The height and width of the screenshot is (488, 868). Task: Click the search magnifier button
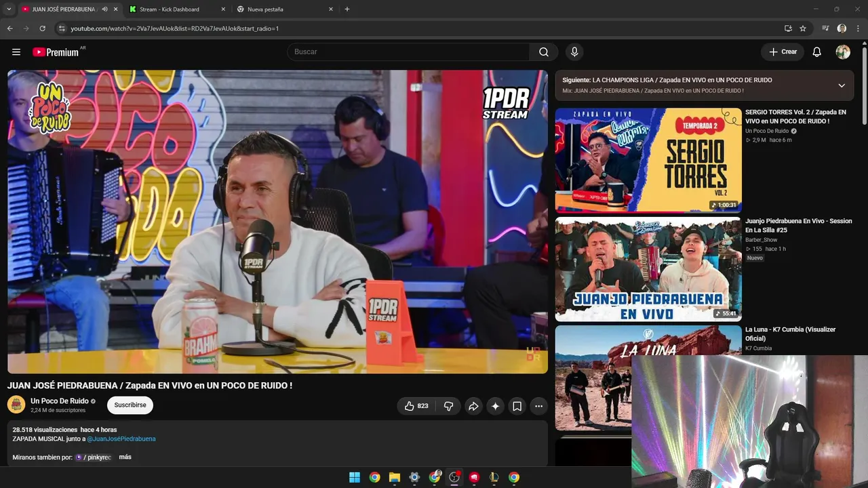point(544,52)
